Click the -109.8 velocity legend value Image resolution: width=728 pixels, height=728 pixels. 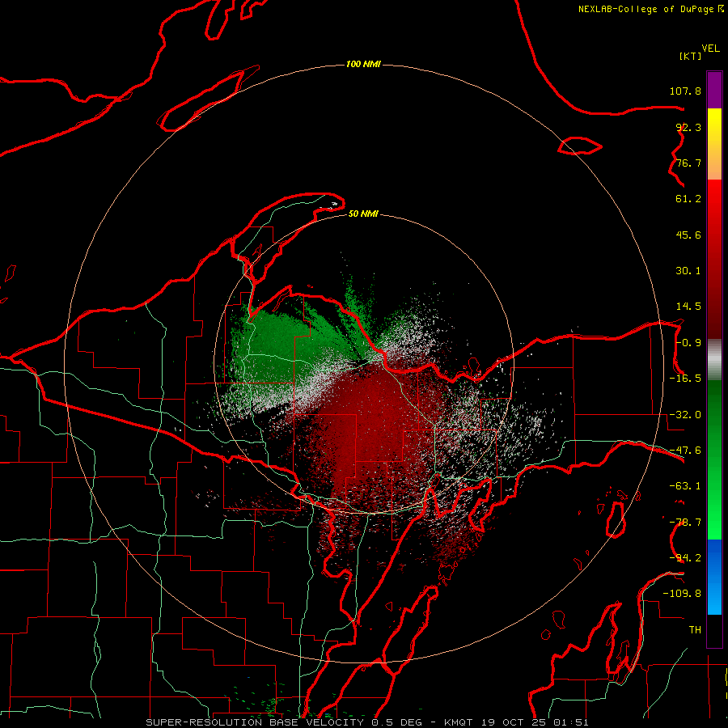(682, 594)
